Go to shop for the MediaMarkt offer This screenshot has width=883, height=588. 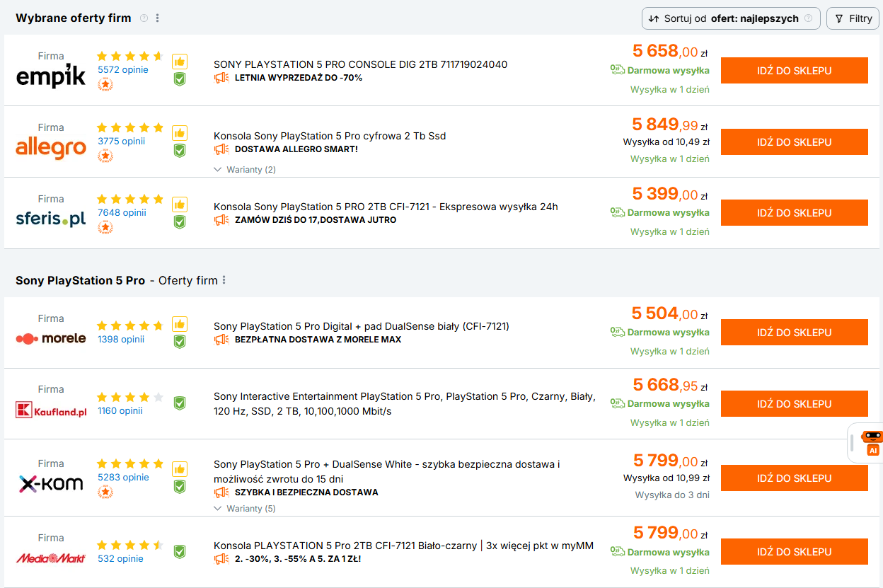(794, 552)
